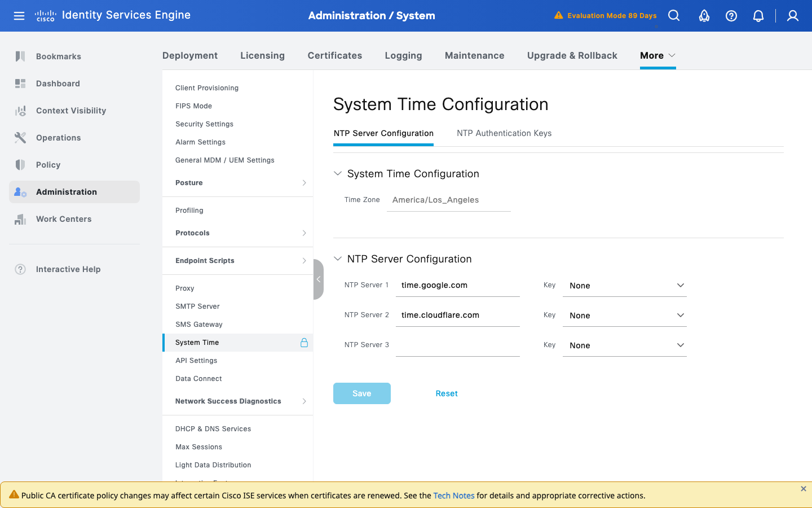Open the notifications bell
This screenshot has width=812, height=508.
758,16
